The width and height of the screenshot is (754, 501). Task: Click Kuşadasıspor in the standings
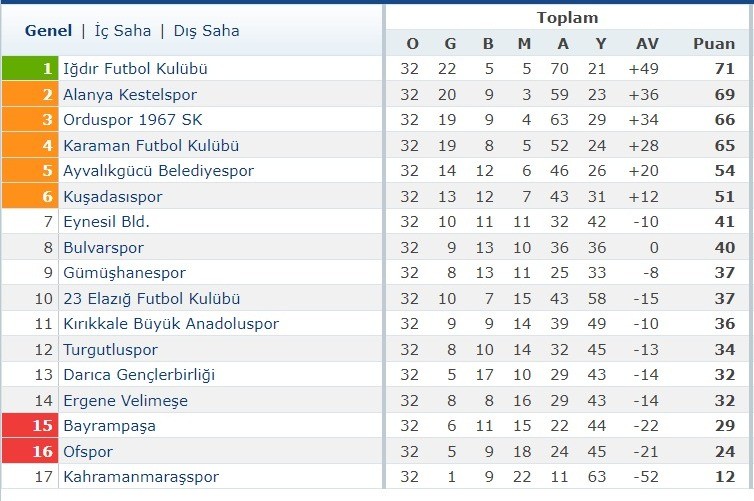[x=113, y=197]
